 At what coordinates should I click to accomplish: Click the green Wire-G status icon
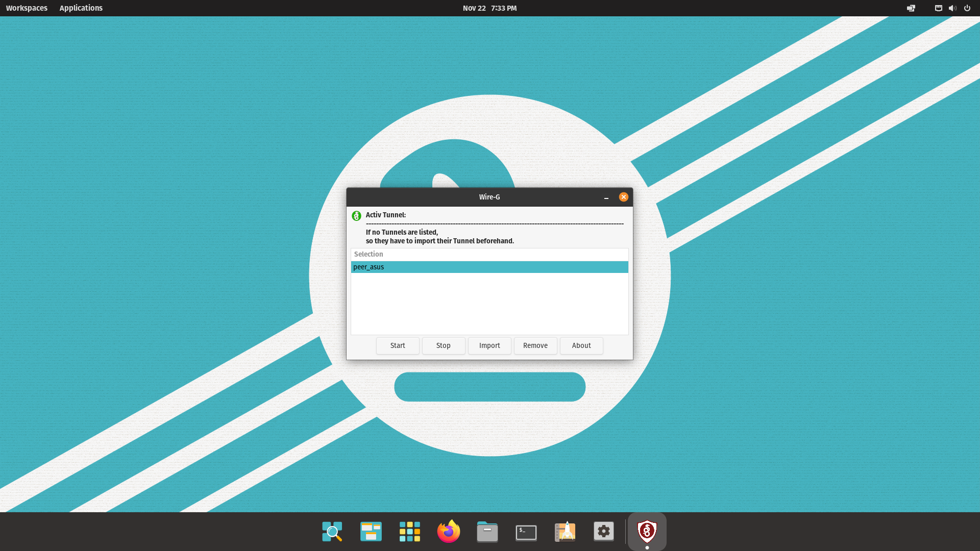tap(356, 216)
